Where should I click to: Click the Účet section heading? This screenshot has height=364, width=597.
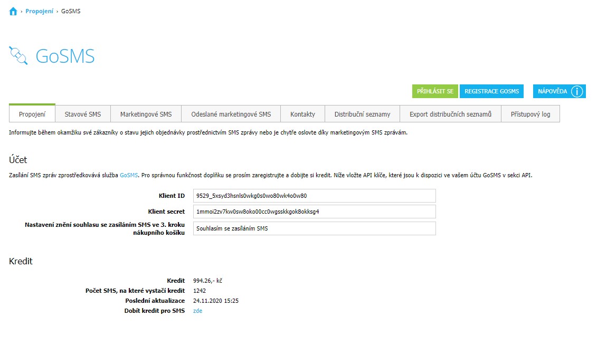(18, 160)
